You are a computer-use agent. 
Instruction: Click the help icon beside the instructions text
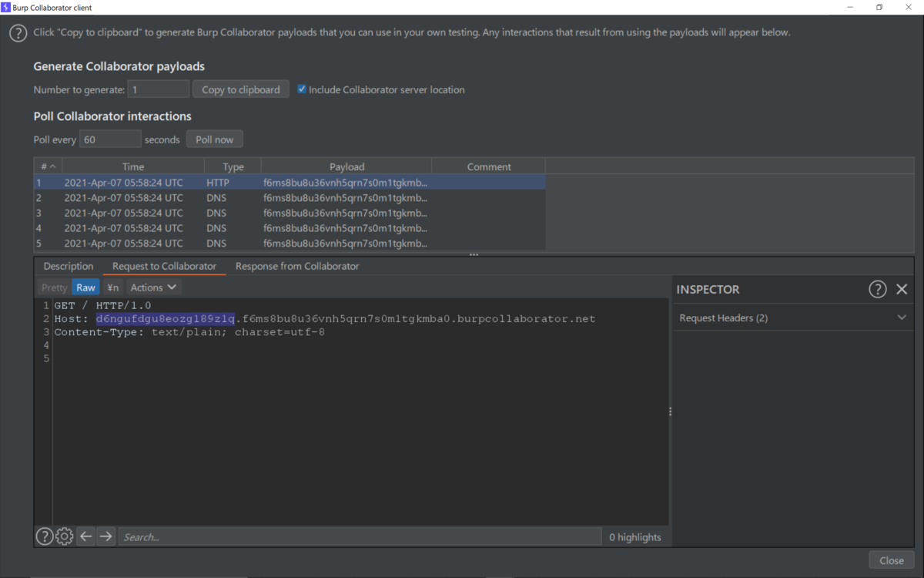click(x=18, y=33)
